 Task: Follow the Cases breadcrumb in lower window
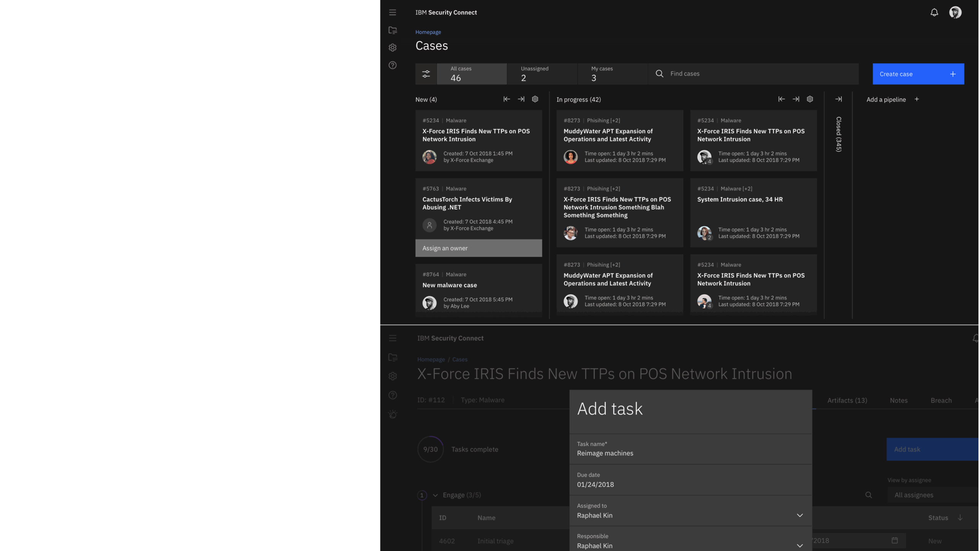(x=459, y=359)
